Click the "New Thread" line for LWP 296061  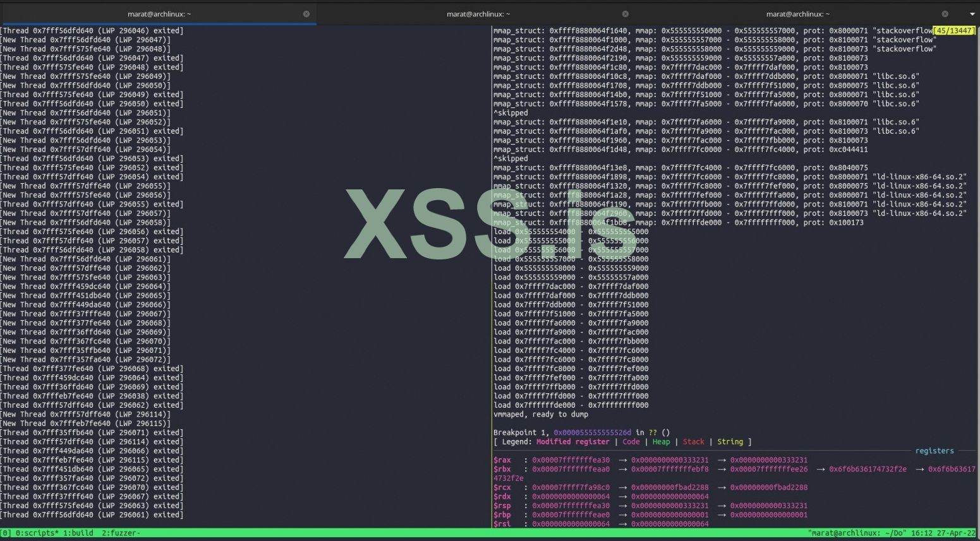tap(85, 259)
